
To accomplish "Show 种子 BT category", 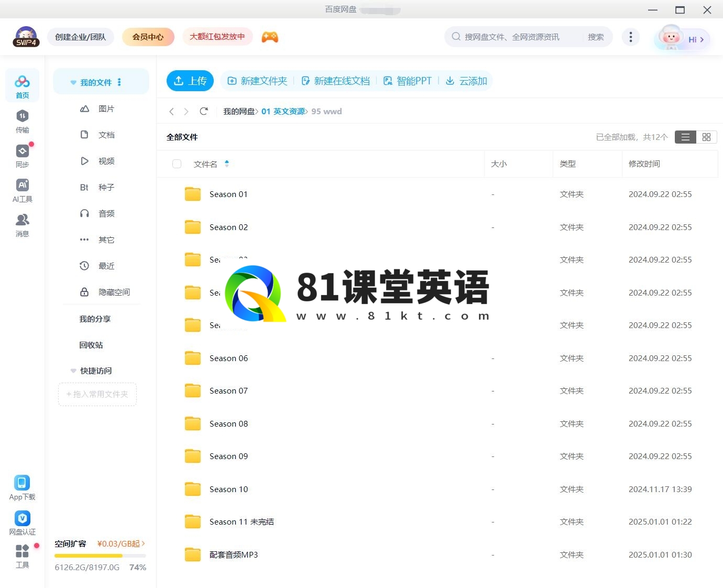I will (97, 187).
